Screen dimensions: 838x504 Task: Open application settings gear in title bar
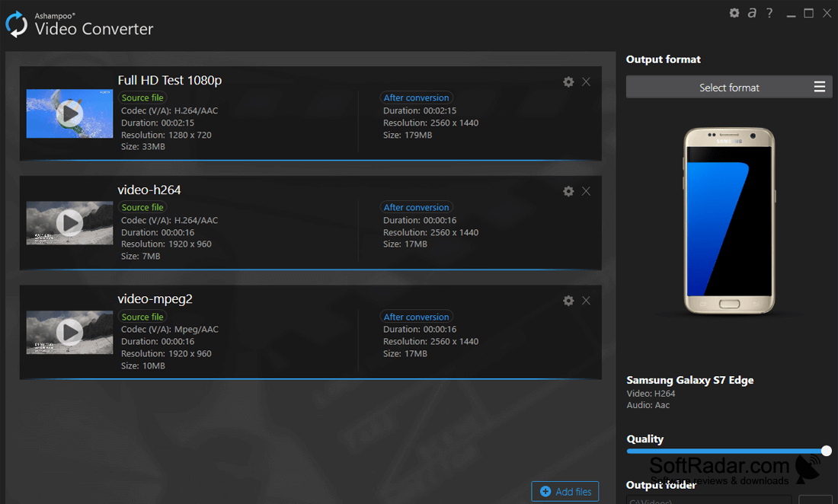(734, 13)
